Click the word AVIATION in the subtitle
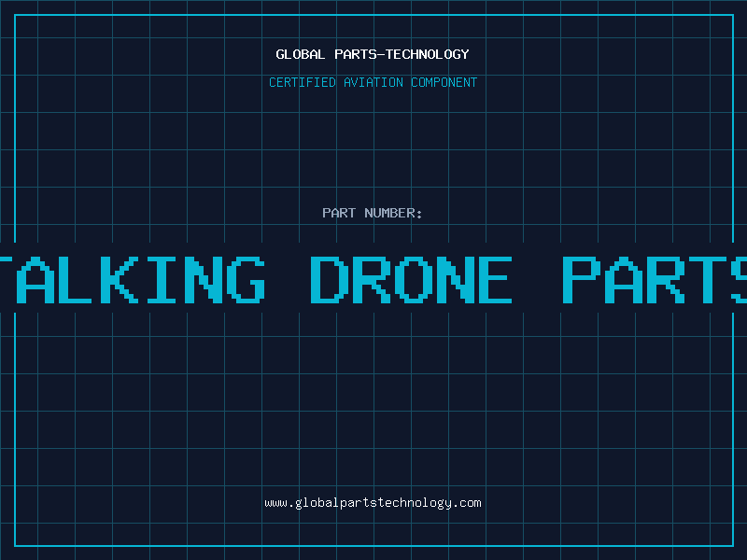The height and width of the screenshot is (560, 747). coord(373,82)
